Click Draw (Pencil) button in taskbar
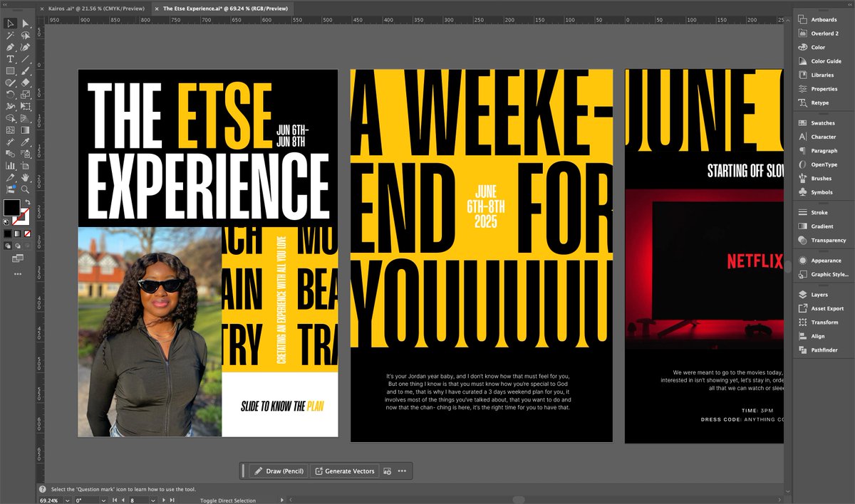Screen dimensions: 855x504 tap(279, 471)
